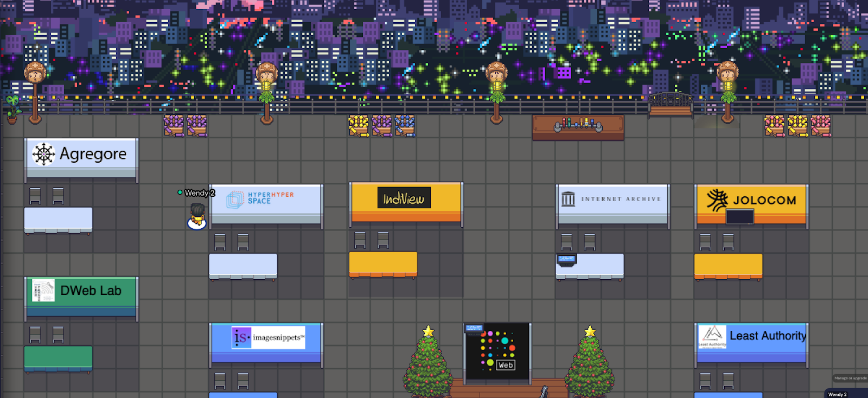The width and height of the screenshot is (868, 398).
Task: Select the Wendy 2 avatar character
Action: 197,216
